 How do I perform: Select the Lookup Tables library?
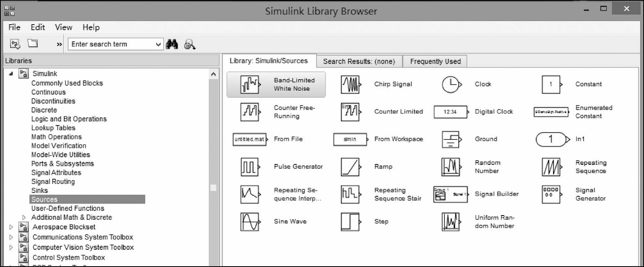pos(53,128)
